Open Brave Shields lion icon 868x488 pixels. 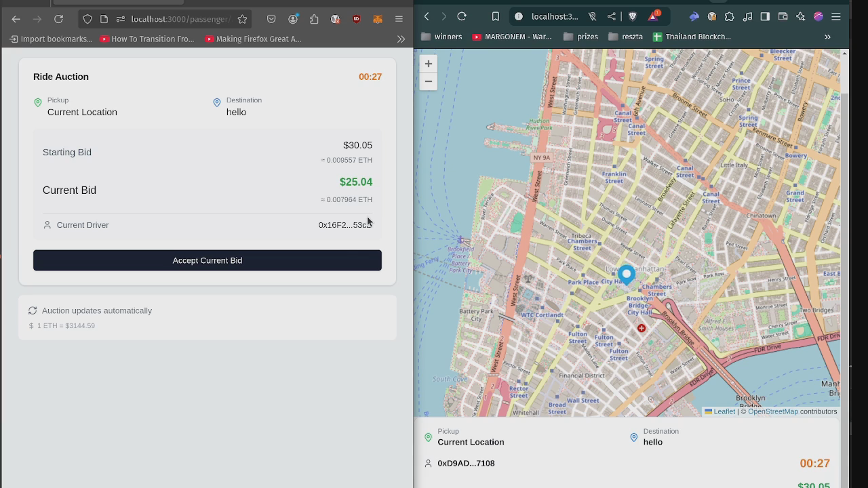(633, 16)
